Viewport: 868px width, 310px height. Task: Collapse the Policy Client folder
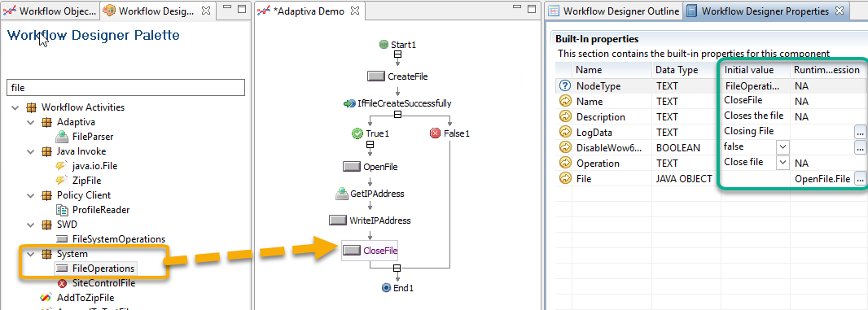click(31, 195)
